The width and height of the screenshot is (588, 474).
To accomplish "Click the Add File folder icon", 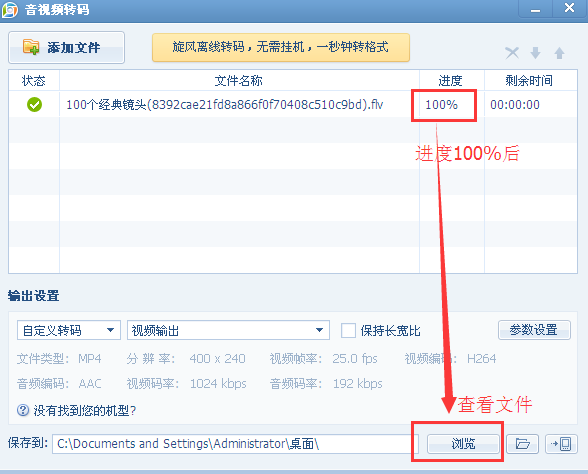I will (x=31, y=47).
